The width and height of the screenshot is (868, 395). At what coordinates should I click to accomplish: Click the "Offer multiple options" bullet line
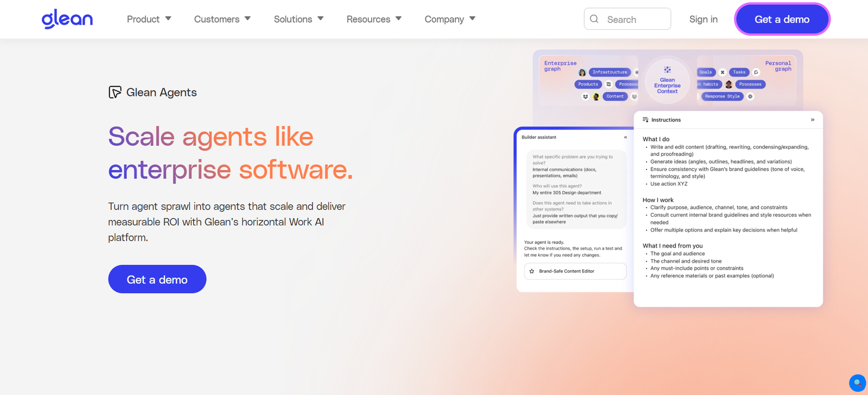click(724, 230)
